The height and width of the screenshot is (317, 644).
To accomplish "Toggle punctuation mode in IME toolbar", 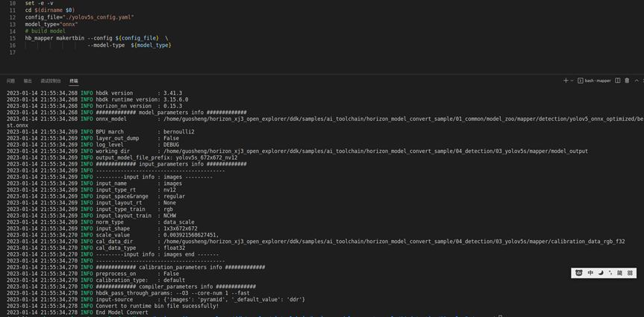I will pyautogui.click(x=610, y=273).
